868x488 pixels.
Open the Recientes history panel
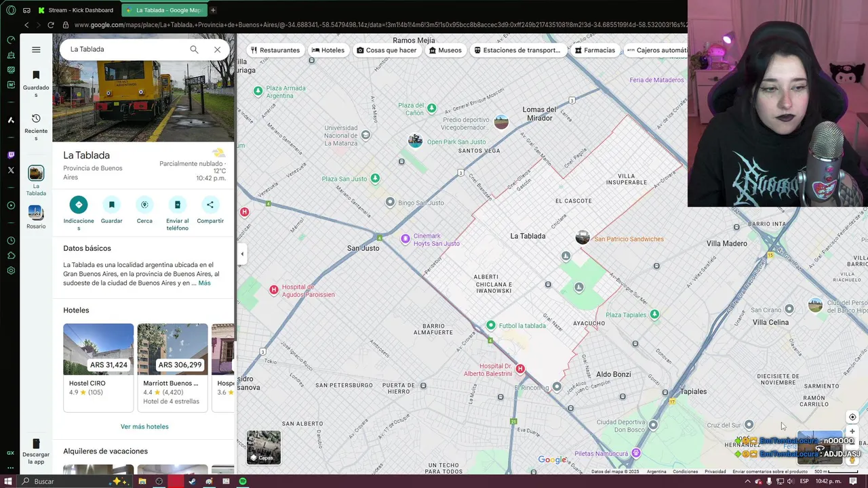[36, 127]
